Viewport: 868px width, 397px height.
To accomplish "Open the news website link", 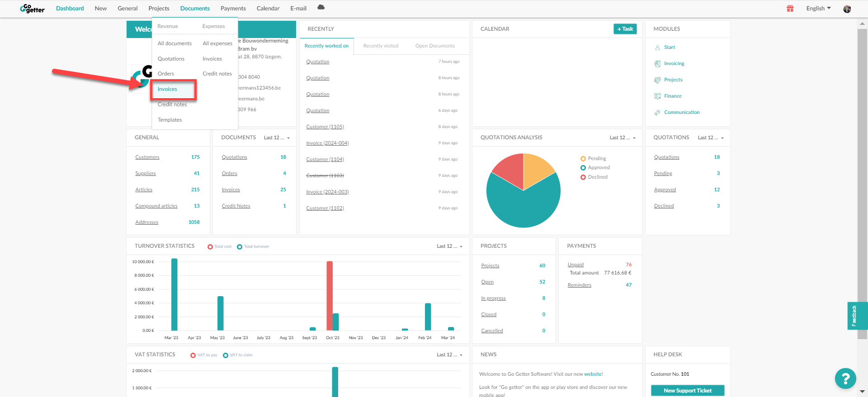I will coord(593,374).
